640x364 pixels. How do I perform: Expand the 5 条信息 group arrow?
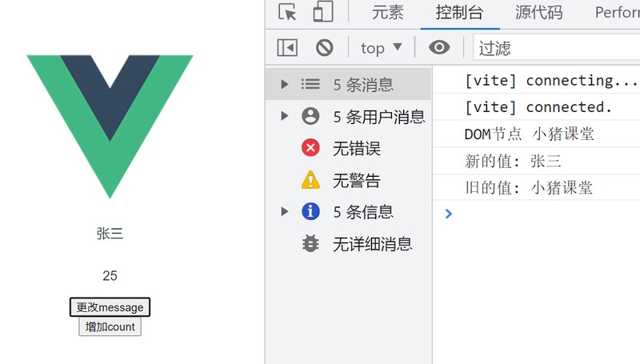285,211
